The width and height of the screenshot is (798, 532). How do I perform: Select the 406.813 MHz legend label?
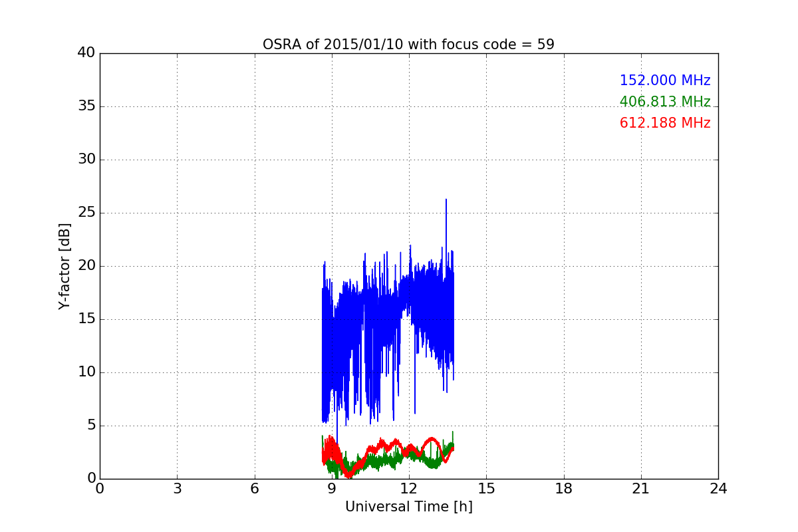click(x=665, y=102)
